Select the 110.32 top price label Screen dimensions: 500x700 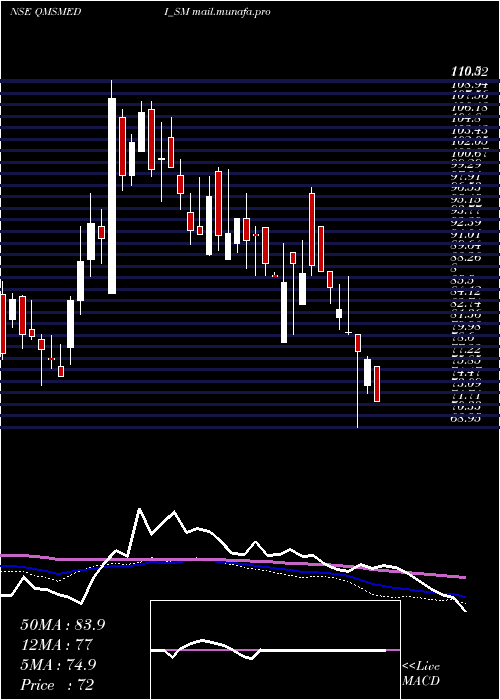[x=469, y=71]
